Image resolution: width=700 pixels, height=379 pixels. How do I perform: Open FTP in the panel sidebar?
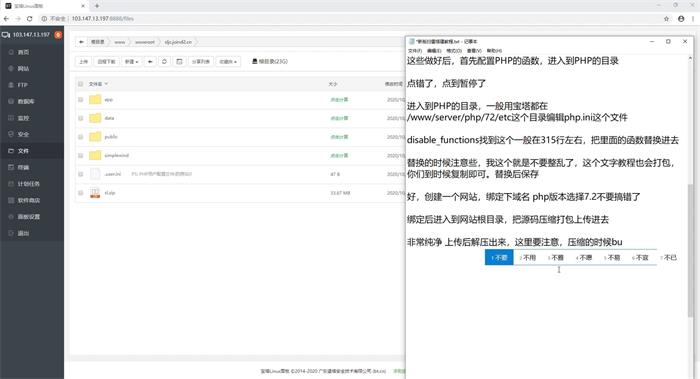coord(22,85)
